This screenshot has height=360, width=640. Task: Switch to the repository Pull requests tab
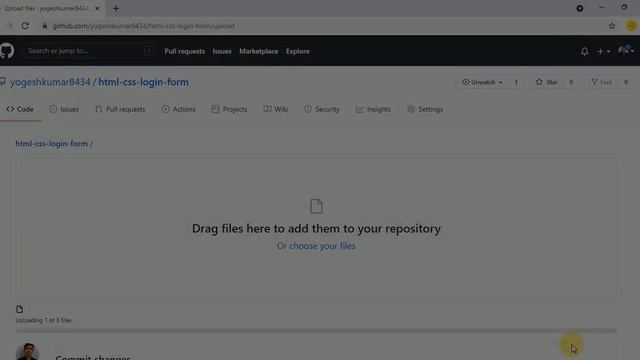[x=120, y=109]
